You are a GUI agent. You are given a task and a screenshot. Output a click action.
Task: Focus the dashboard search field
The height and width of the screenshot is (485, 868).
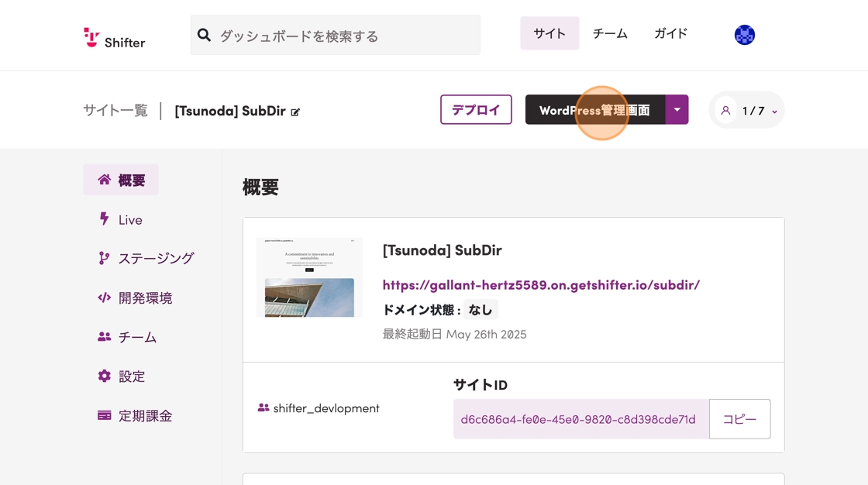(x=335, y=35)
